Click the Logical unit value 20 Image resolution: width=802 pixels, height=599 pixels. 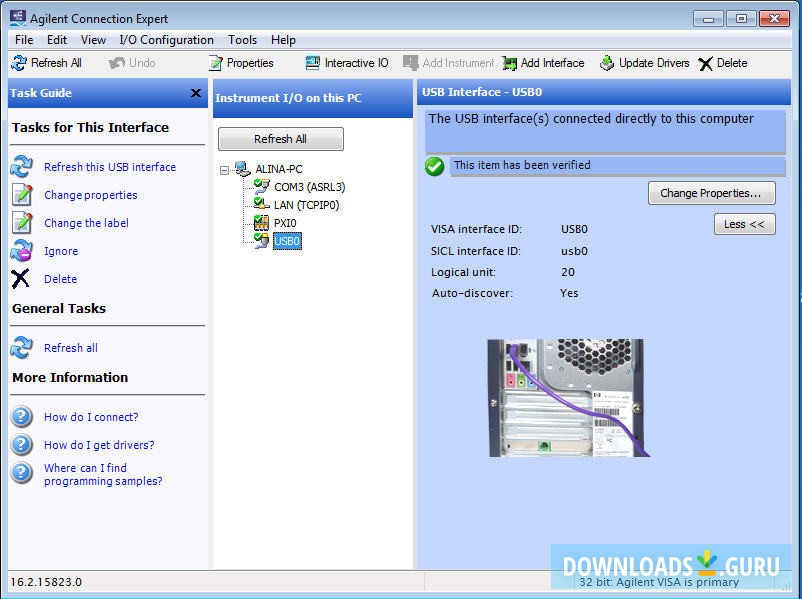coord(568,272)
